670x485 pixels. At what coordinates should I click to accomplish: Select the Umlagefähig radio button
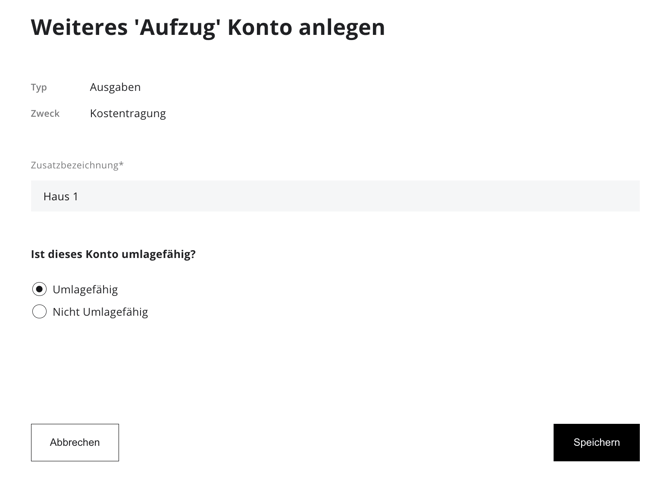39,289
